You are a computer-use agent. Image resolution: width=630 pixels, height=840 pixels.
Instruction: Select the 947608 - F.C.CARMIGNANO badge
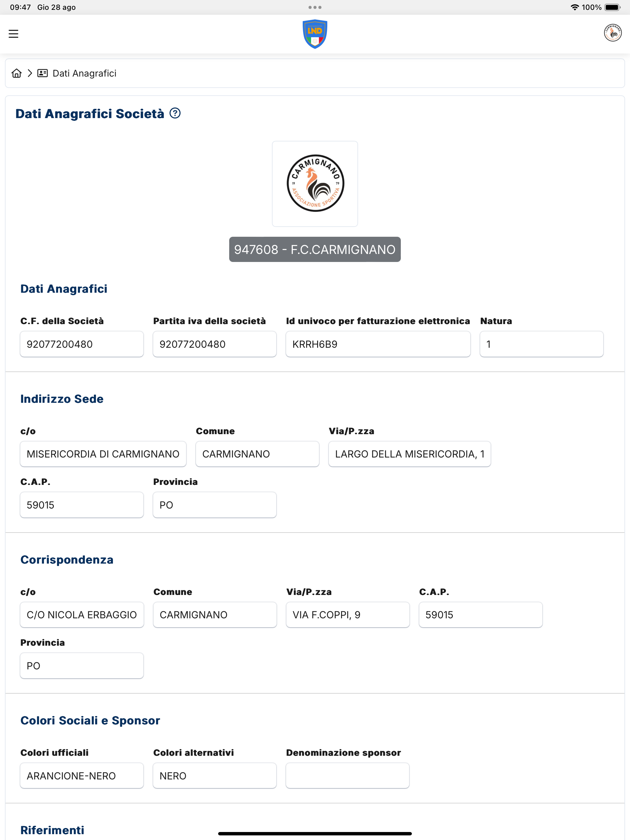point(315,249)
